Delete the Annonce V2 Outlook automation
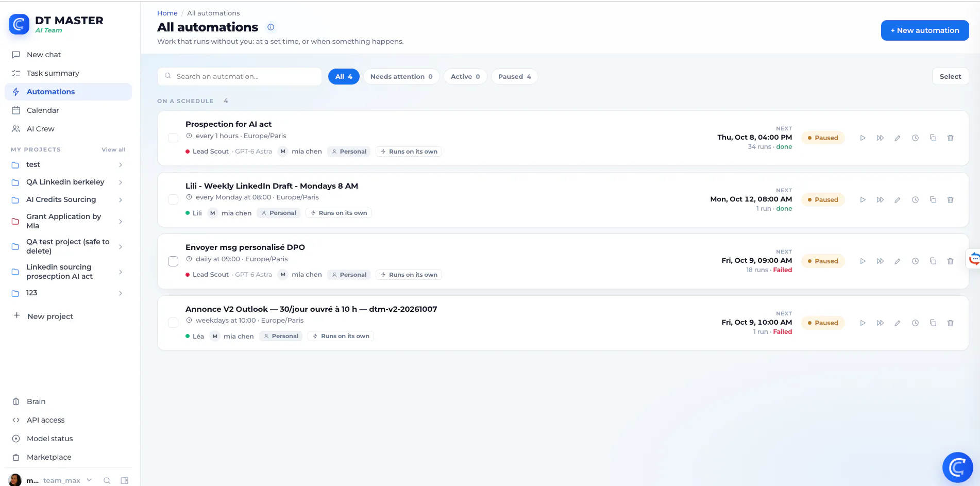This screenshot has height=486, width=980. pos(950,323)
